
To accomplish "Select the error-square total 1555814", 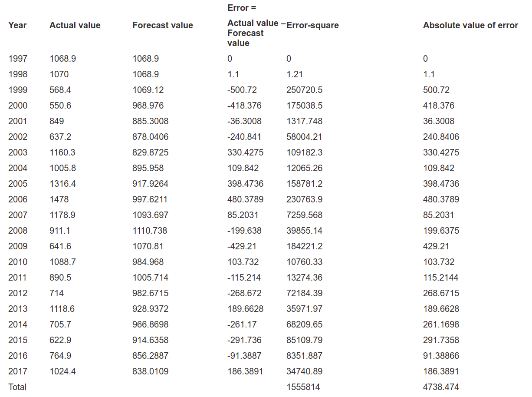I will [x=303, y=387].
